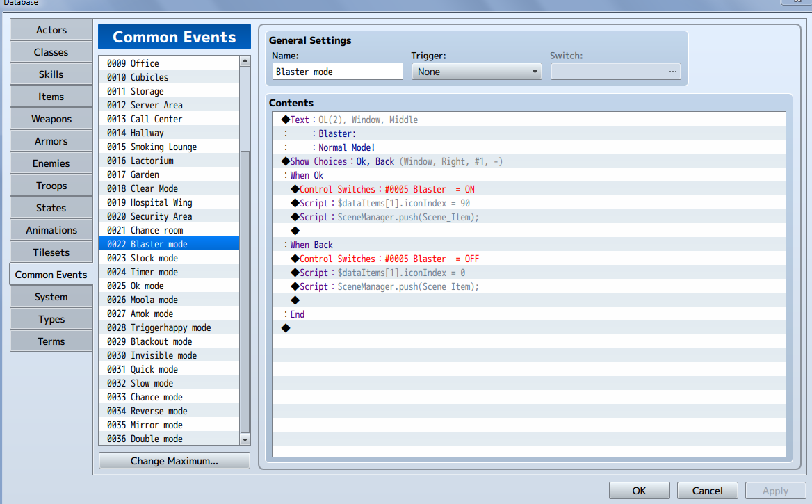The image size is (812, 504).
Task: Select common event 0026 Moola mode
Action: (x=169, y=300)
